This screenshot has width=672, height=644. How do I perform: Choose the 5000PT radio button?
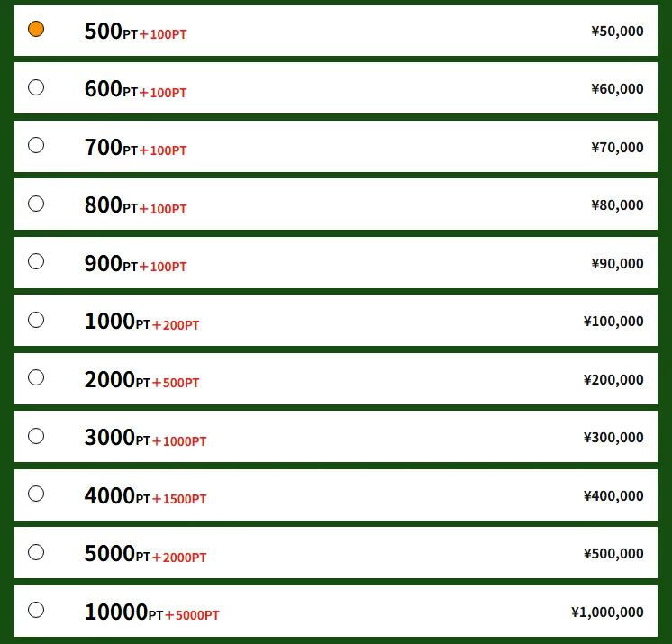pyautogui.click(x=36, y=552)
